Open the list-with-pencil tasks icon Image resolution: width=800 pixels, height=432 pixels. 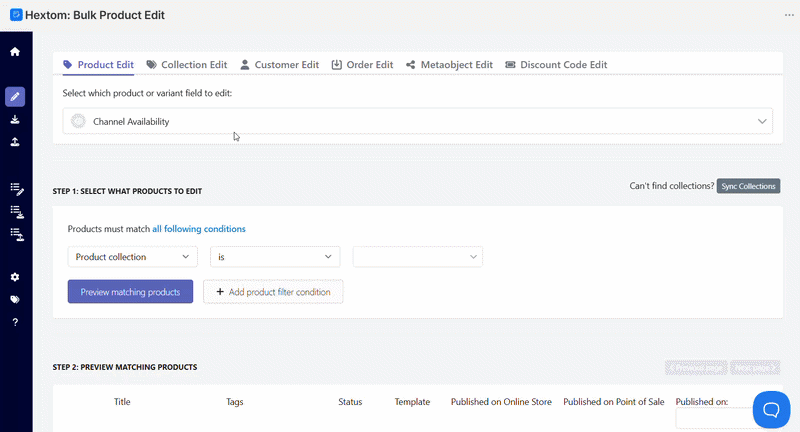pos(16,189)
